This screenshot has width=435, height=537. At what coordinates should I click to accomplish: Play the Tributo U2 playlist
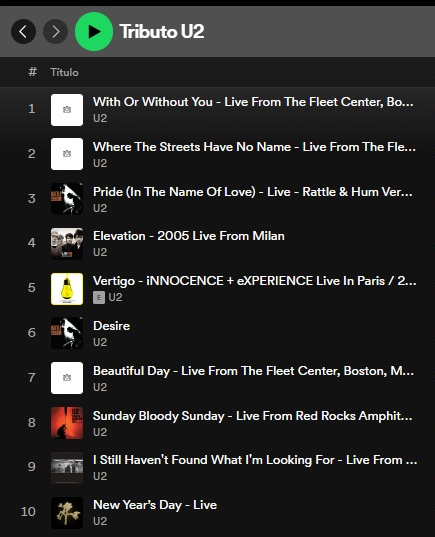coord(94,32)
